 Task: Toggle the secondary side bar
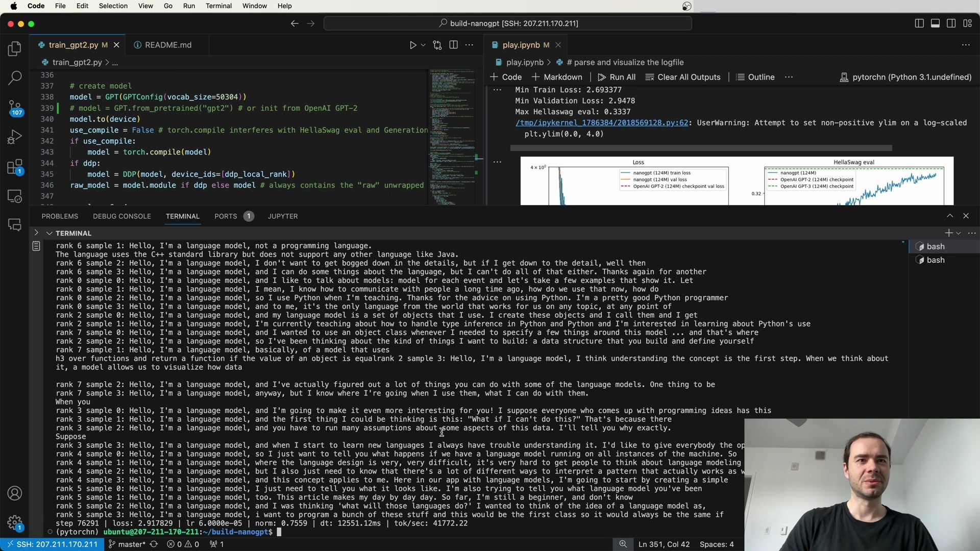point(951,23)
